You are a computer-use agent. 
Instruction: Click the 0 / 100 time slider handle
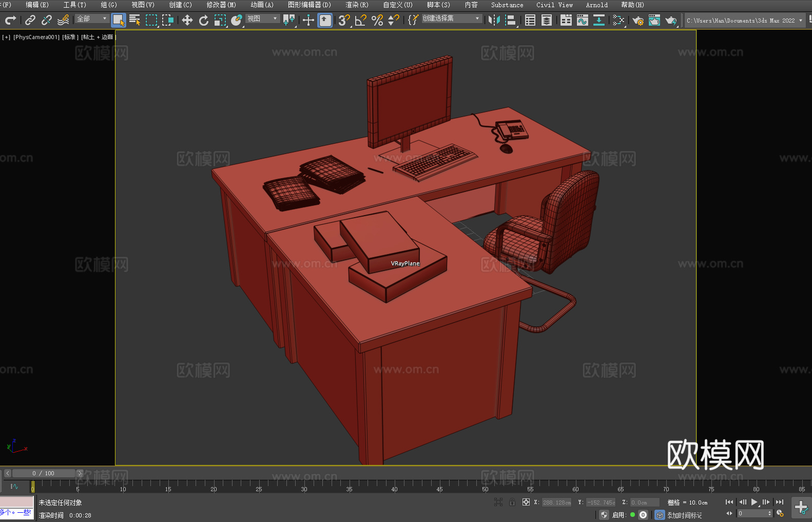point(44,473)
